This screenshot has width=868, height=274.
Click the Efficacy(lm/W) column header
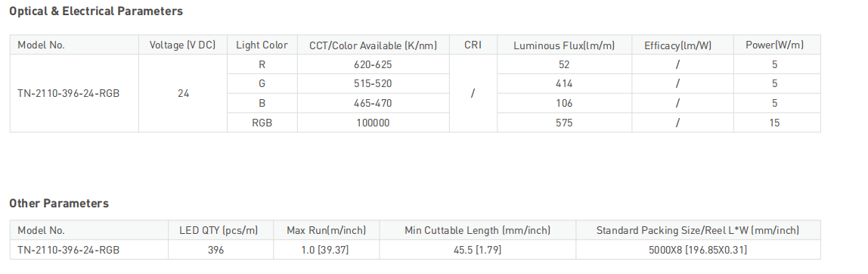point(678,45)
